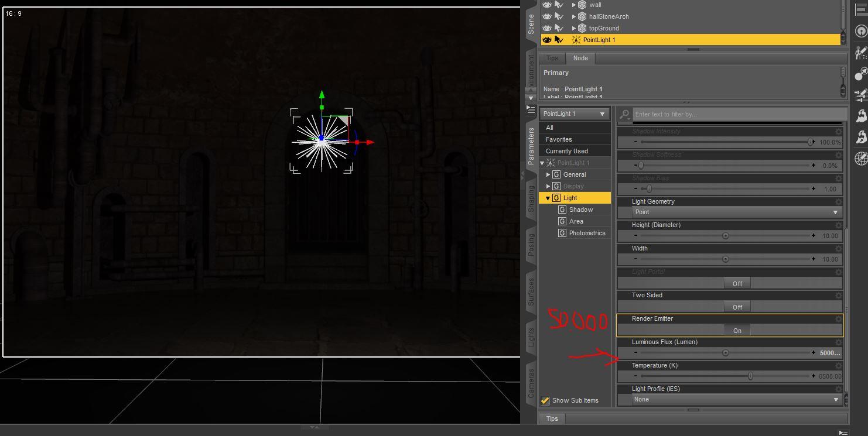Toggle visibility eye for topGround
Image resolution: width=868 pixels, height=436 pixels.
tap(547, 28)
